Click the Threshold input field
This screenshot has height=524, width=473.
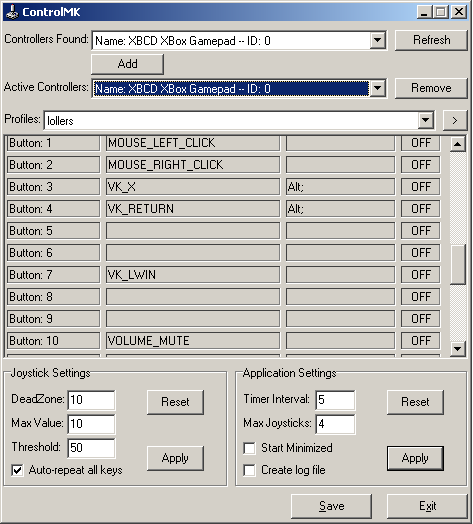[x=91, y=448]
